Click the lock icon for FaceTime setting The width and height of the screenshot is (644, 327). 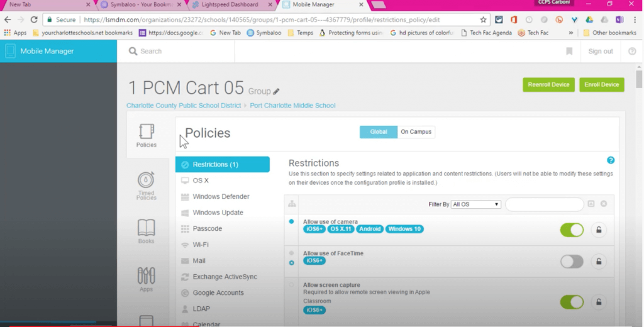pyautogui.click(x=599, y=261)
